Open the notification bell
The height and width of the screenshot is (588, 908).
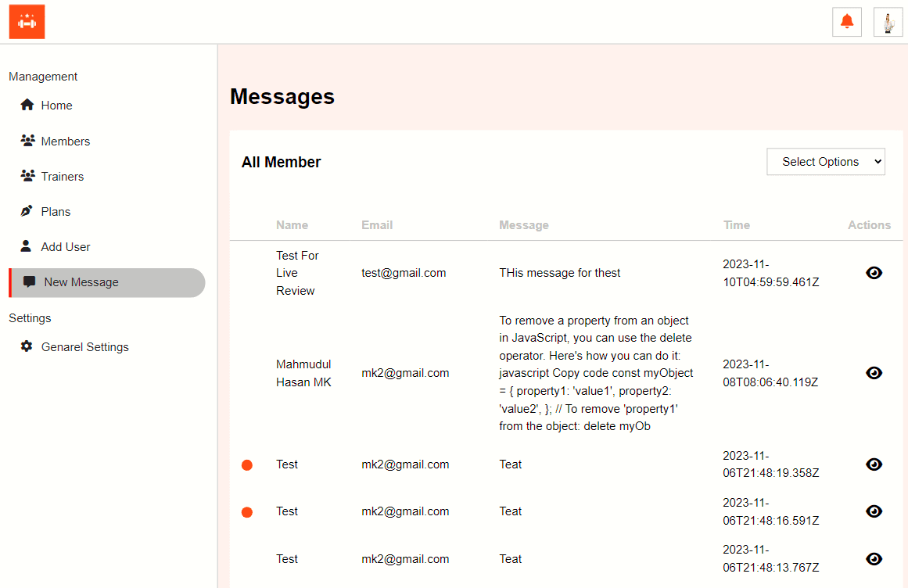pos(847,22)
